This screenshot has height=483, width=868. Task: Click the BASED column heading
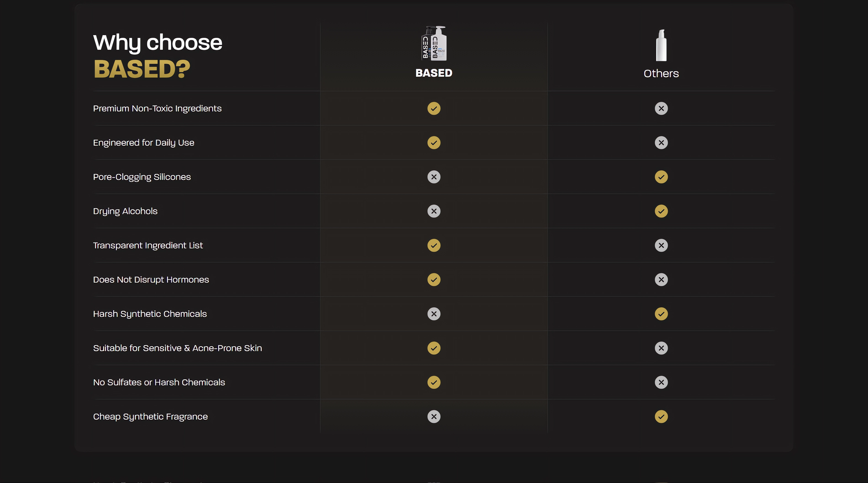434,73
